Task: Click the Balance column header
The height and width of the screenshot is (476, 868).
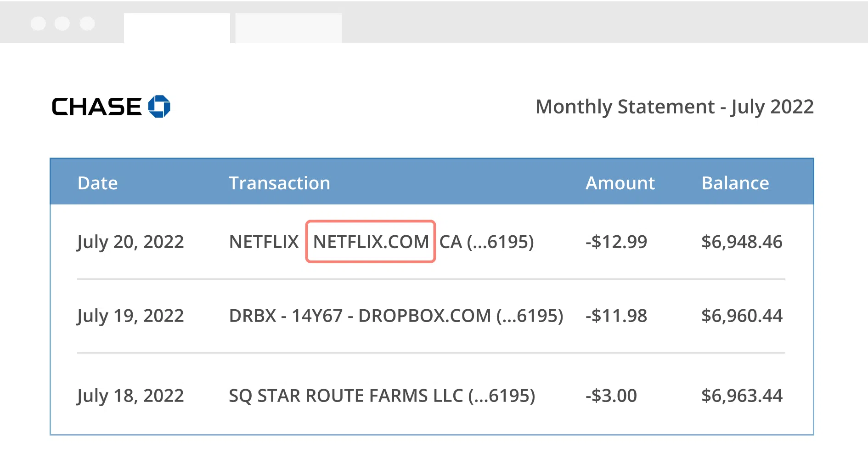Action: (x=735, y=183)
